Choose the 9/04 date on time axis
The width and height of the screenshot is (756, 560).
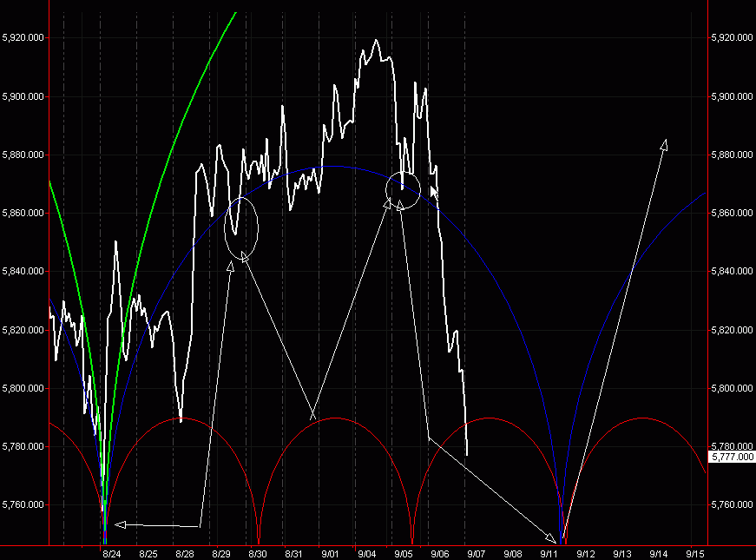pos(367,554)
